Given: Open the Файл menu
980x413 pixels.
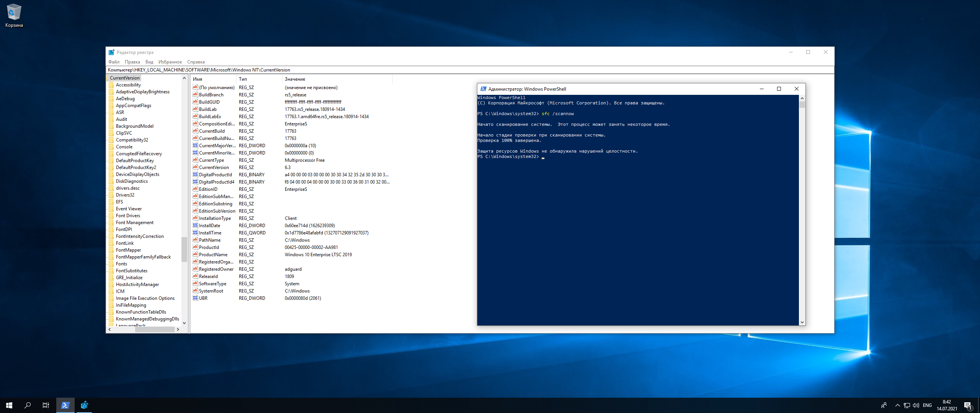Looking at the screenshot, I should pyautogui.click(x=114, y=62).
